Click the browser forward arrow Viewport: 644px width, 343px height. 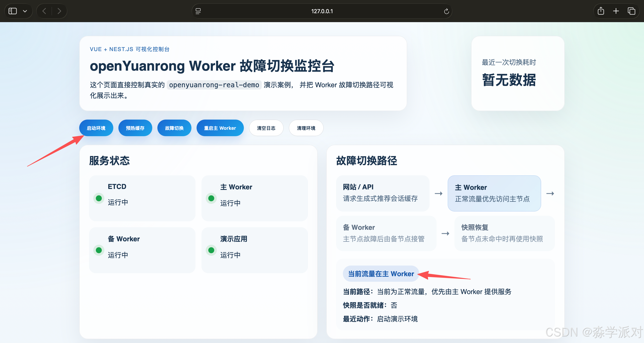[x=59, y=11]
